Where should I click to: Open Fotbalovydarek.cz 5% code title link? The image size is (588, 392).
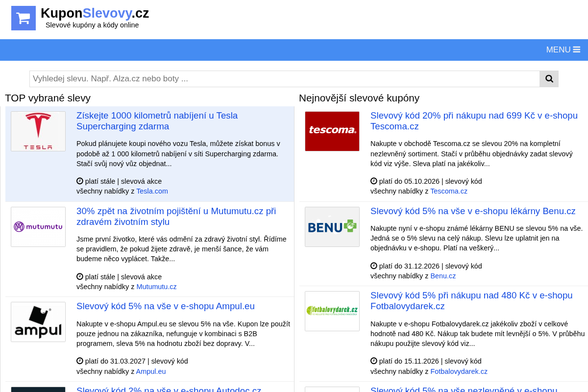coord(471,301)
